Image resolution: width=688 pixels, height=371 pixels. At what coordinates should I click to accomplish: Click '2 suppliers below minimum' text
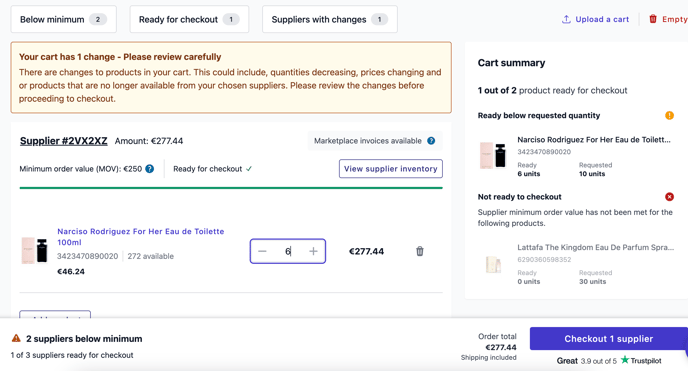[x=84, y=339]
